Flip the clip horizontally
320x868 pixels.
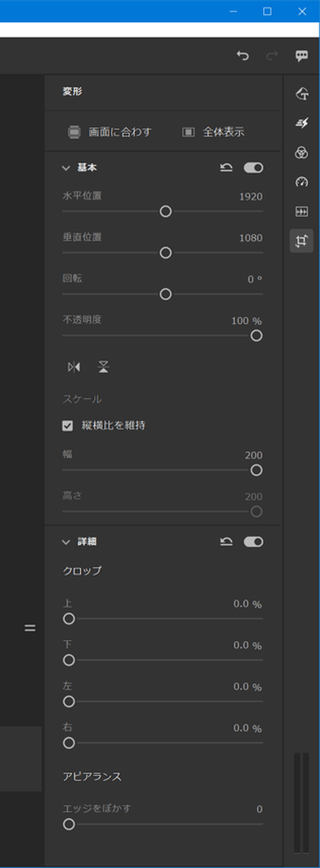click(74, 367)
